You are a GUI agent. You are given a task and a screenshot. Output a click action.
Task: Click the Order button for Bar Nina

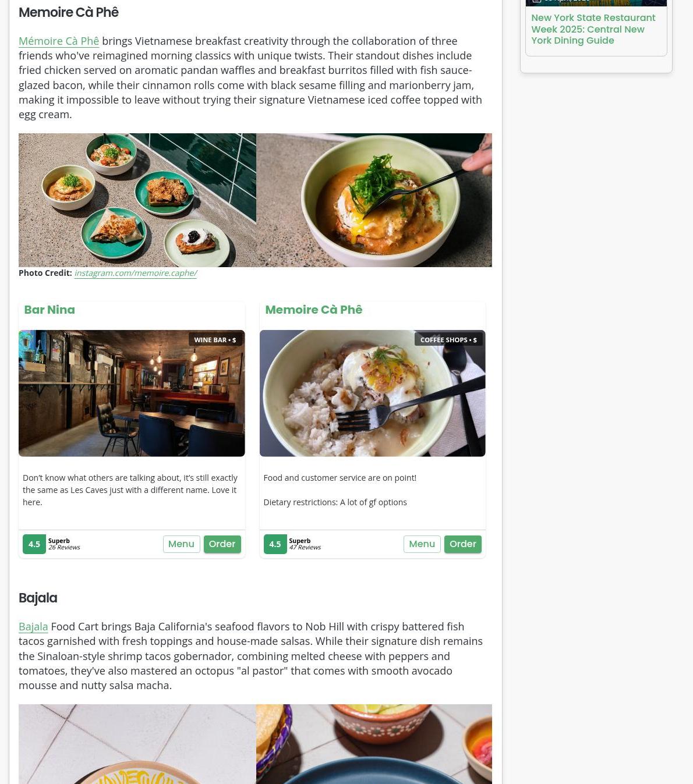pyautogui.click(x=222, y=544)
